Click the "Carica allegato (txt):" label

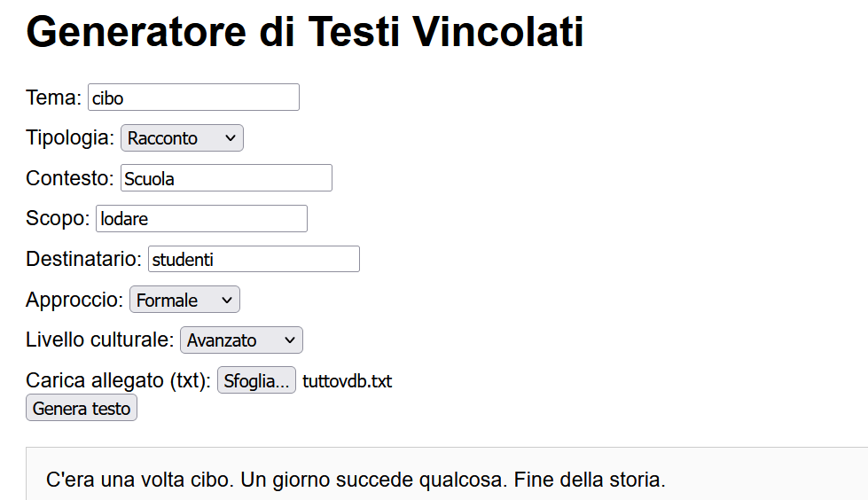click(x=119, y=381)
